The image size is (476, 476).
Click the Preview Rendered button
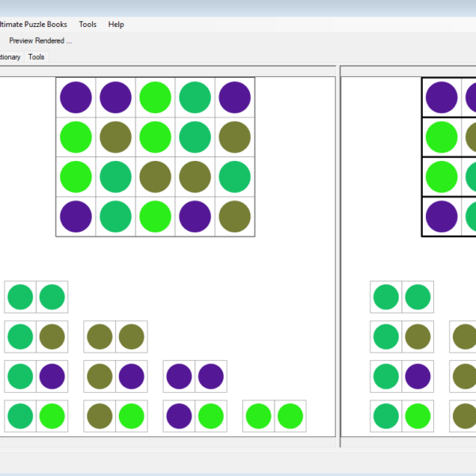coord(40,40)
